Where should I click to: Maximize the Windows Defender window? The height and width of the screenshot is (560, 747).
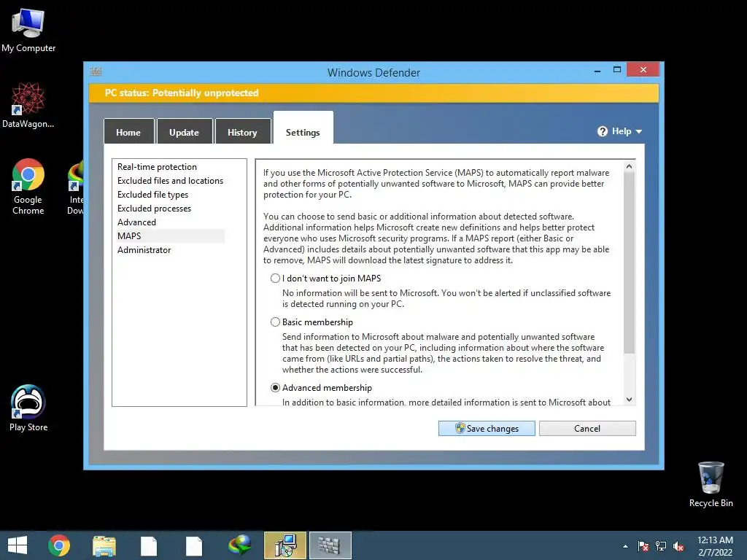tap(617, 69)
